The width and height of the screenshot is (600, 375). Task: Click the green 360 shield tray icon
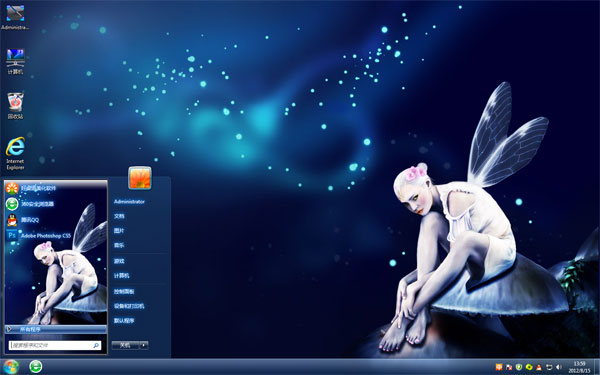coord(519,367)
